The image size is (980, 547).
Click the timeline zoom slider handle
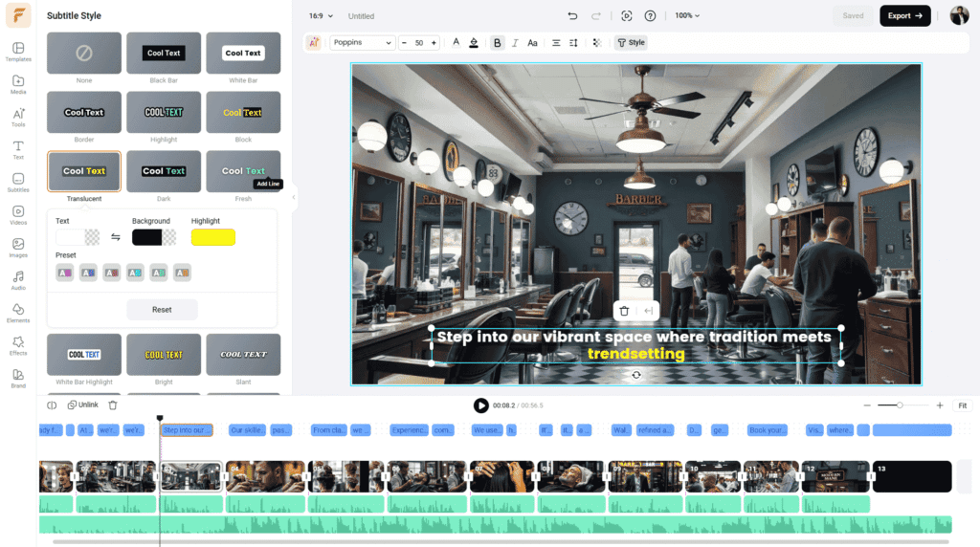[x=900, y=405]
